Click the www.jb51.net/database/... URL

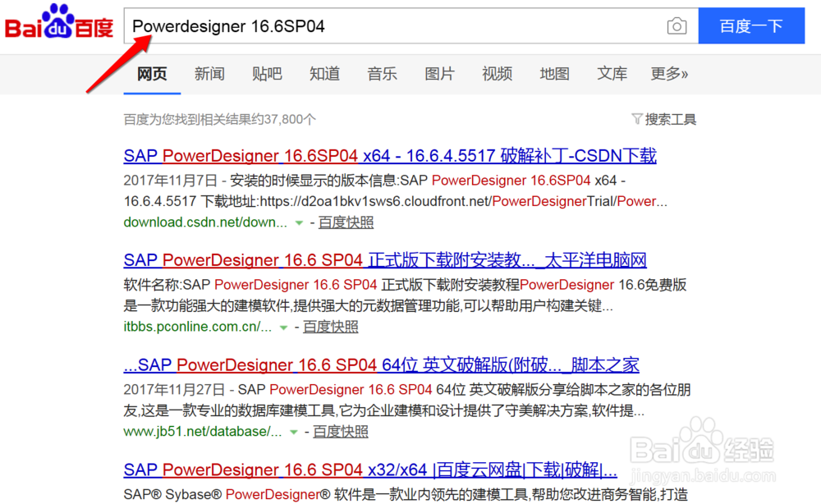tap(203, 432)
